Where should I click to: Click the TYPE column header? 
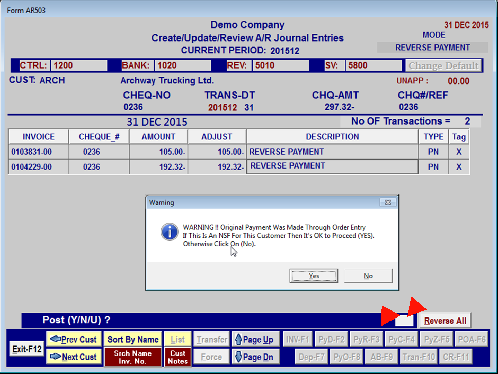[433, 137]
